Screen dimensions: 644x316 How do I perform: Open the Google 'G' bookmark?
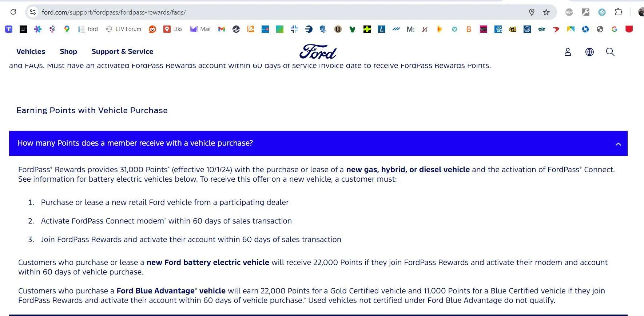tap(615, 29)
